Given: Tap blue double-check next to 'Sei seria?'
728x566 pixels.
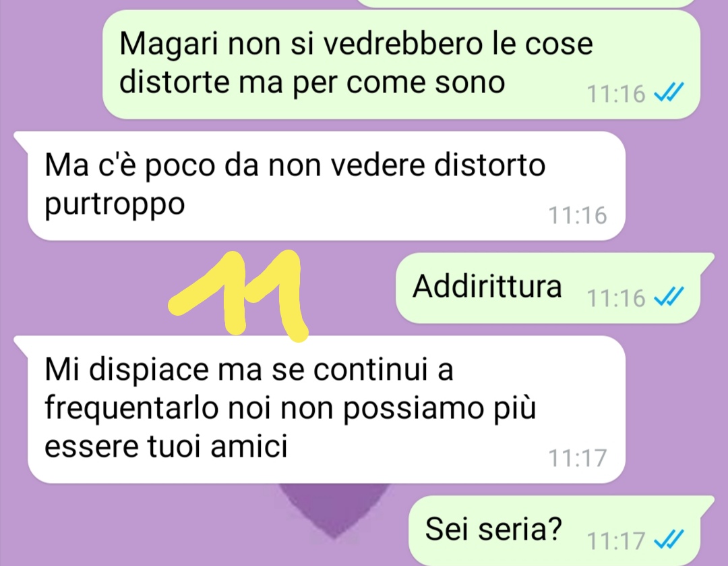Looking at the screenshot, I should (669, 540).
